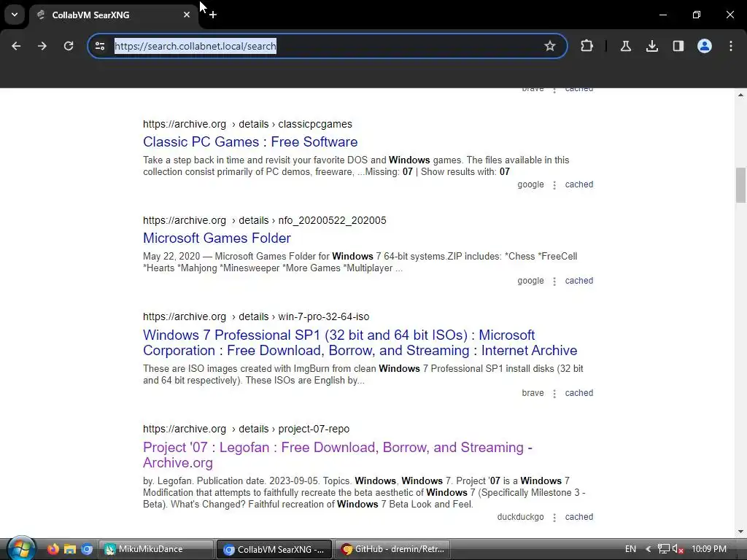Viewport: 747px width, 560px height.
Task: Go back to previous page
Action: click(x=16, y=46)
